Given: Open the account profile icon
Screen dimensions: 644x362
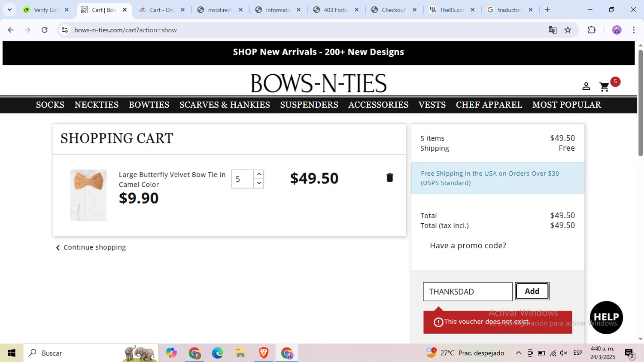Looking at the screenshot, I should [x=586, y=86].
